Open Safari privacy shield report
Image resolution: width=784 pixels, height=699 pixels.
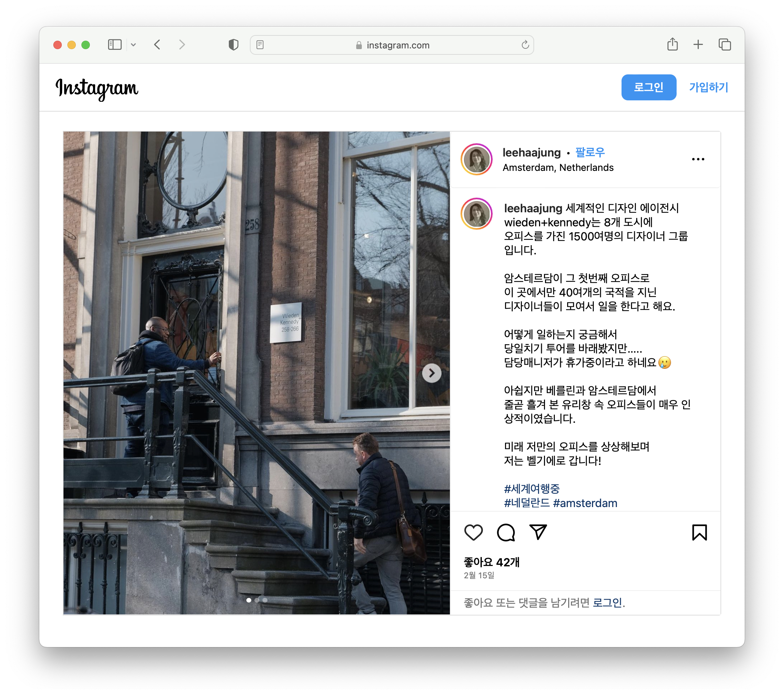pos(233,45)
